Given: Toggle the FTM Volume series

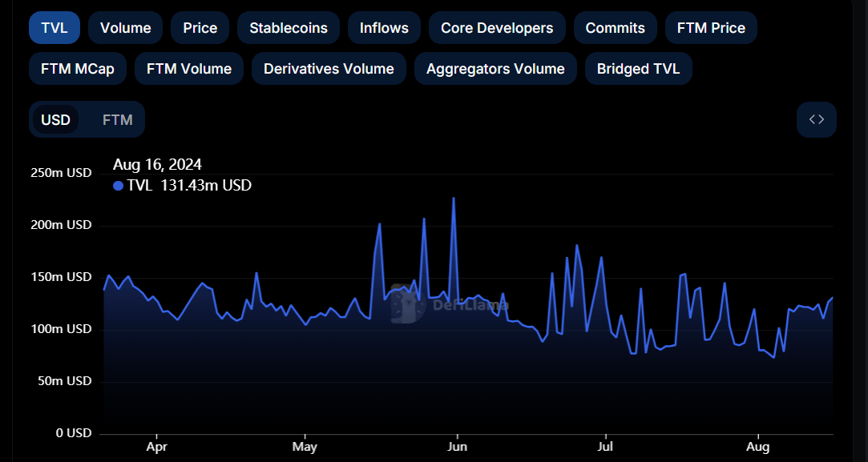Looking at the screenshot, I should pyautogui.click(x=189, y=69).
